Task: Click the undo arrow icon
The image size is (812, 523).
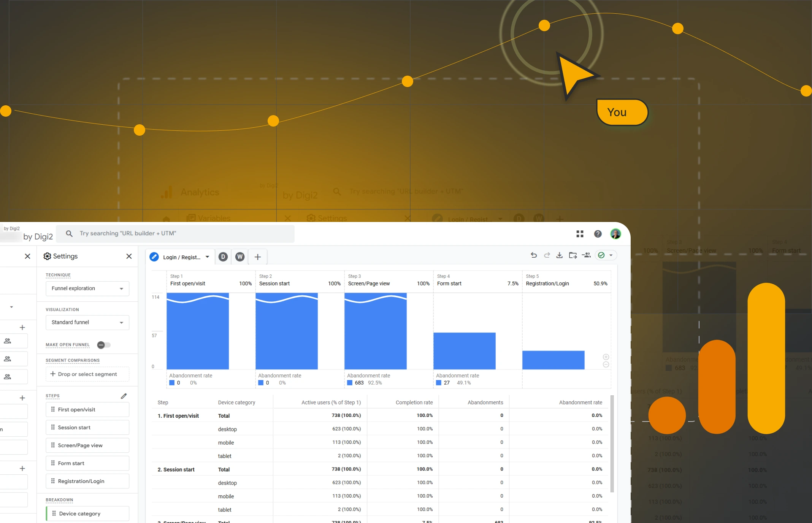Action: [534, 255]
